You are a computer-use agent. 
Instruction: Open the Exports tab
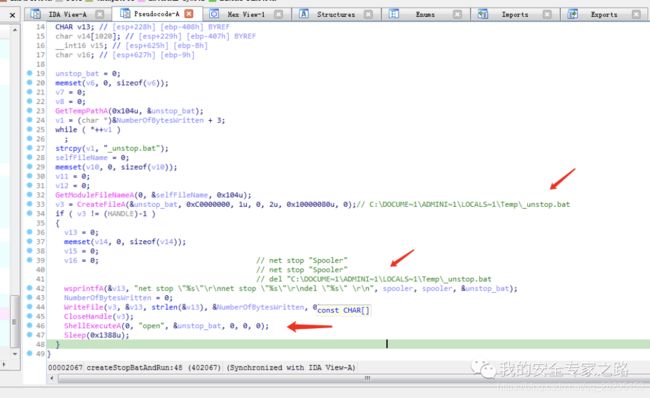(604, 15)
